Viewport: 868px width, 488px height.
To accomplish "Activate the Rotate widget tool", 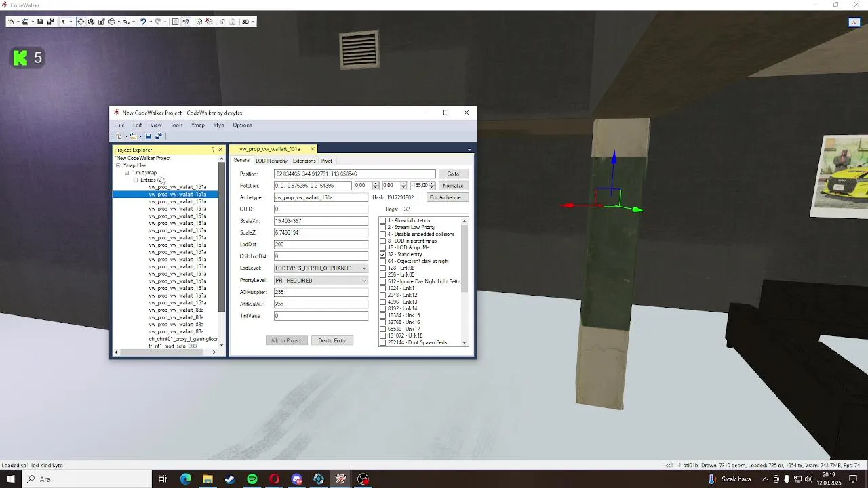I will click(x=91, y=22).
